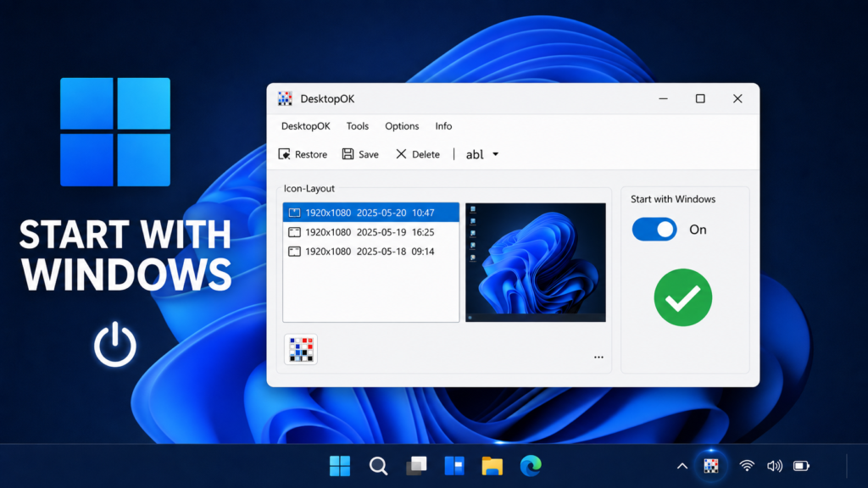The height and width of the screenshot is (488, 868).
Task: Click the battery tray icon
Action: click(x=801, y=466)
